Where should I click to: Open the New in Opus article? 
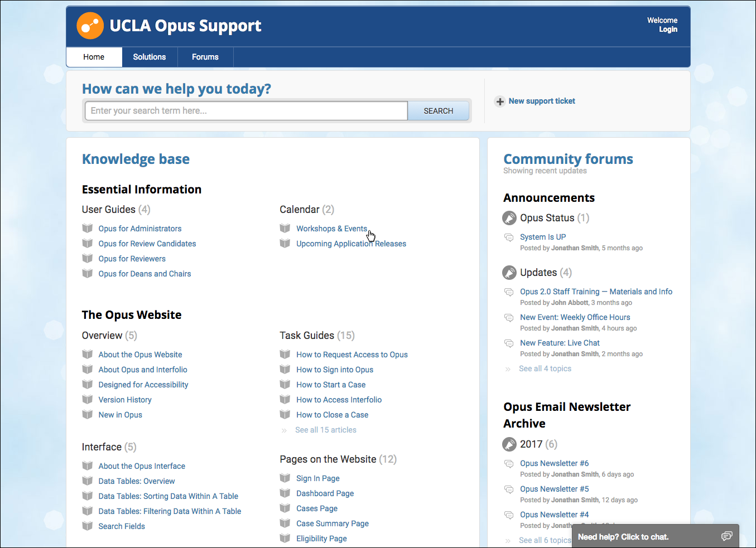(x=121, y=415)
